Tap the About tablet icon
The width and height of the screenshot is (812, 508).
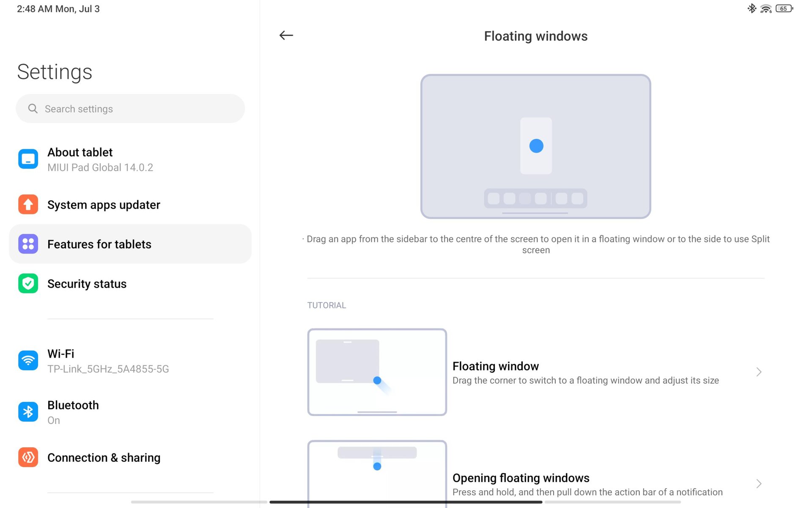click(x=28, y=159)
